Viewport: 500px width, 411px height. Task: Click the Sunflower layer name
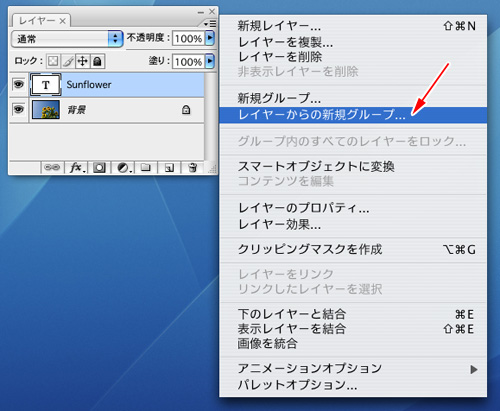coord(89,85)
